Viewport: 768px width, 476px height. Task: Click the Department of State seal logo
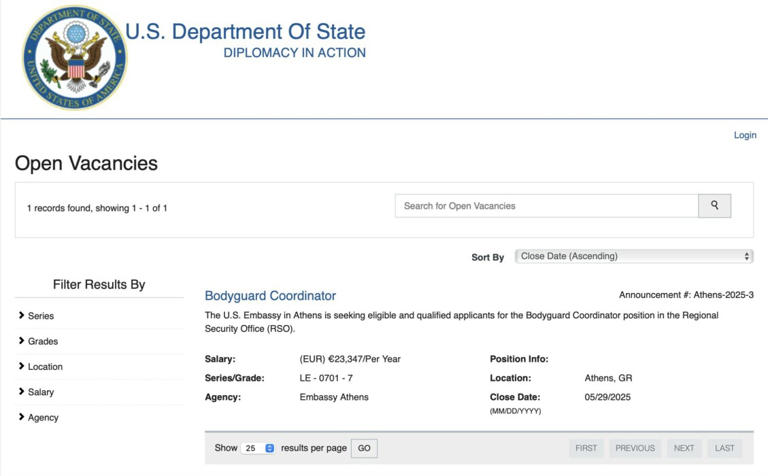pyautogui.click(x=74, y=58)
